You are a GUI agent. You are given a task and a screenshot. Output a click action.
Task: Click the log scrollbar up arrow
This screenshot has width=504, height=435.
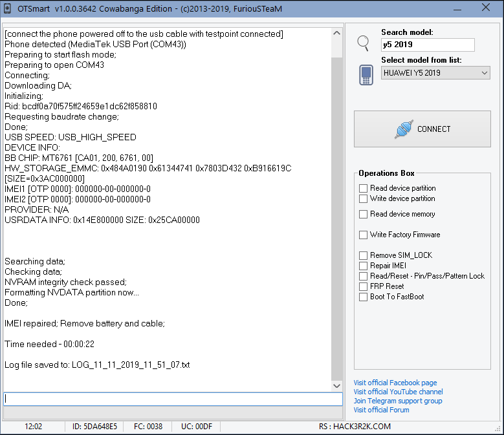coord(336,33)
